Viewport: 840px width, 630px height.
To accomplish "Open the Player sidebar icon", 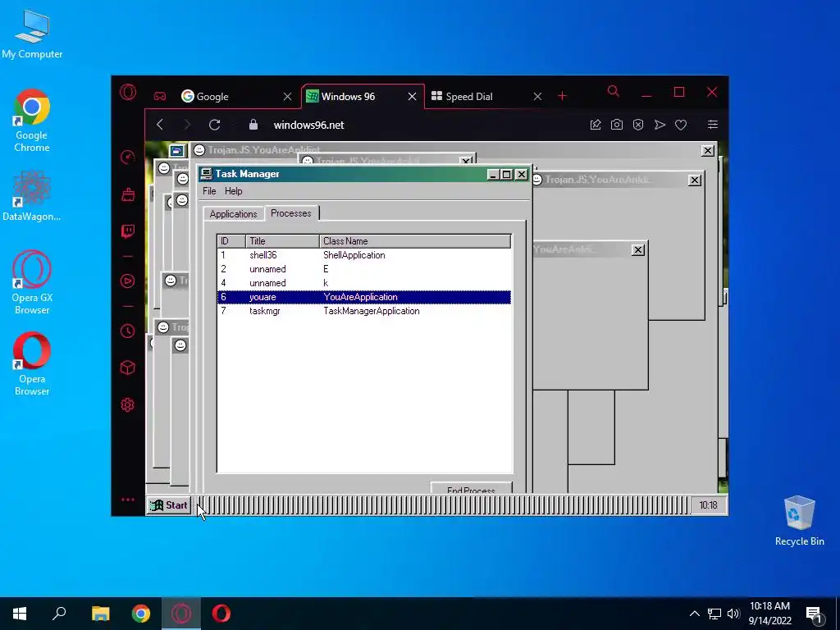I will pyautogui.click(x=127, y=281).
